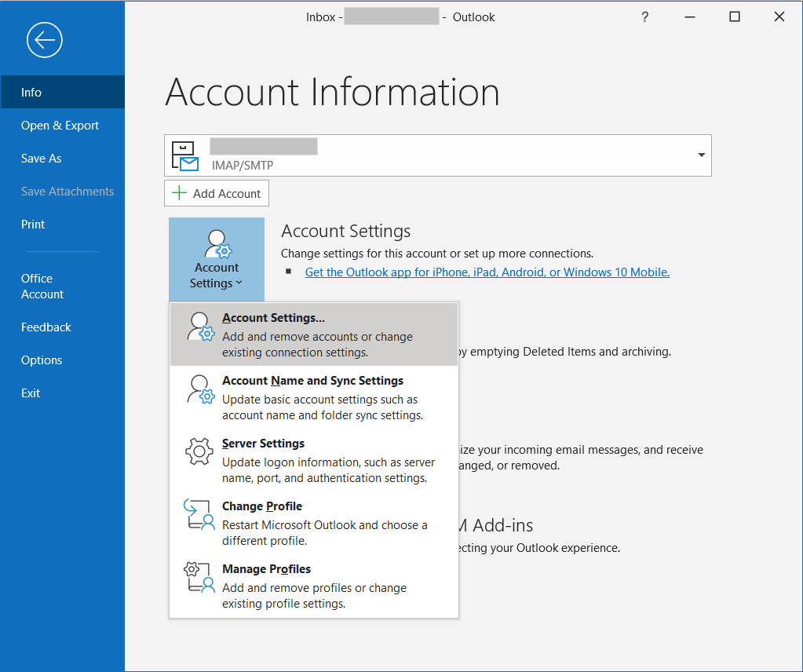Choose Save As in the sidebar
803x672 pixels.
click(x=63, y=159)
